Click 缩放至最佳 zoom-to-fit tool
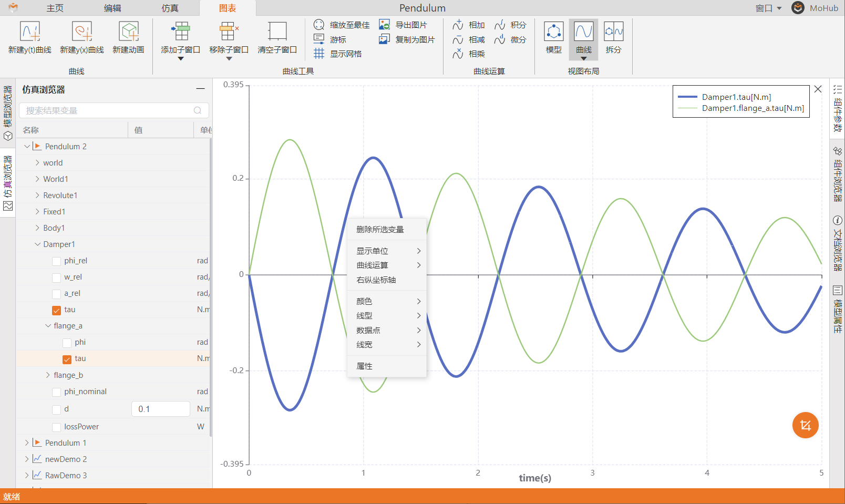Screen dimensions: 845x504 [x=342, y=25]
